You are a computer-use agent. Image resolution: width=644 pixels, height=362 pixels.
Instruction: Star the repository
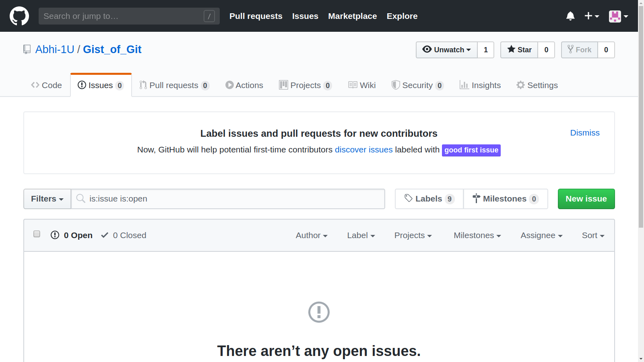pos(519,50)
